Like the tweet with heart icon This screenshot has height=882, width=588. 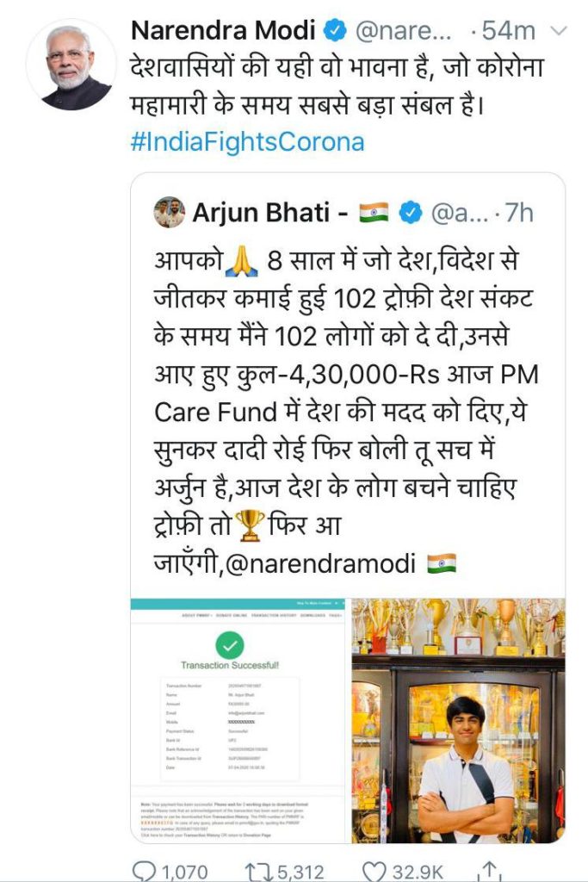373,872
